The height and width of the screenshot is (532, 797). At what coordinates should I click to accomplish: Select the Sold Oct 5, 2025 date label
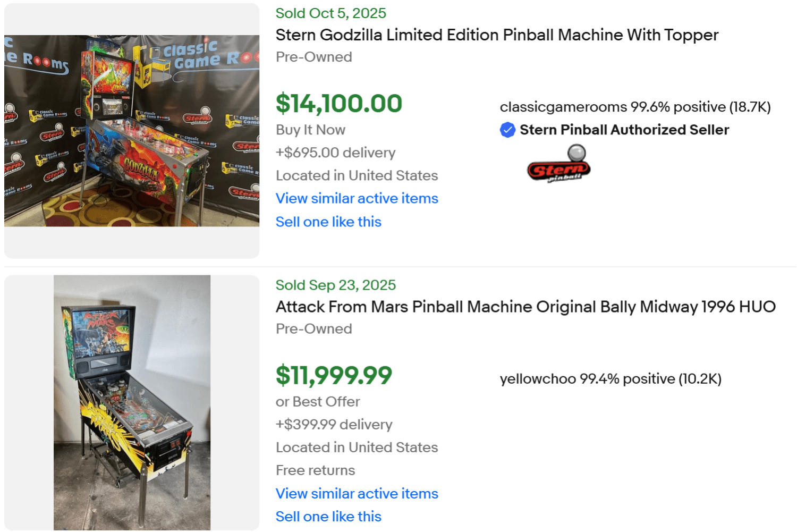pos(330,13)
